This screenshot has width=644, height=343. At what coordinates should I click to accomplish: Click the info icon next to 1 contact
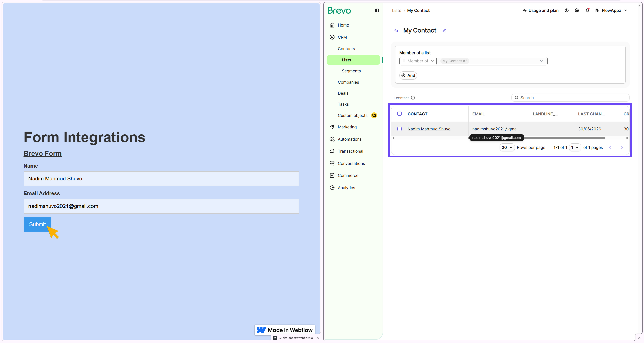tap(413, 98)
